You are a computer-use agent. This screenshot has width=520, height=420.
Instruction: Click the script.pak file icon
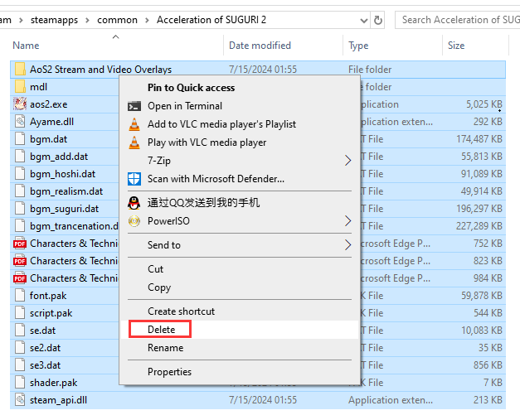tap(20, 313)
